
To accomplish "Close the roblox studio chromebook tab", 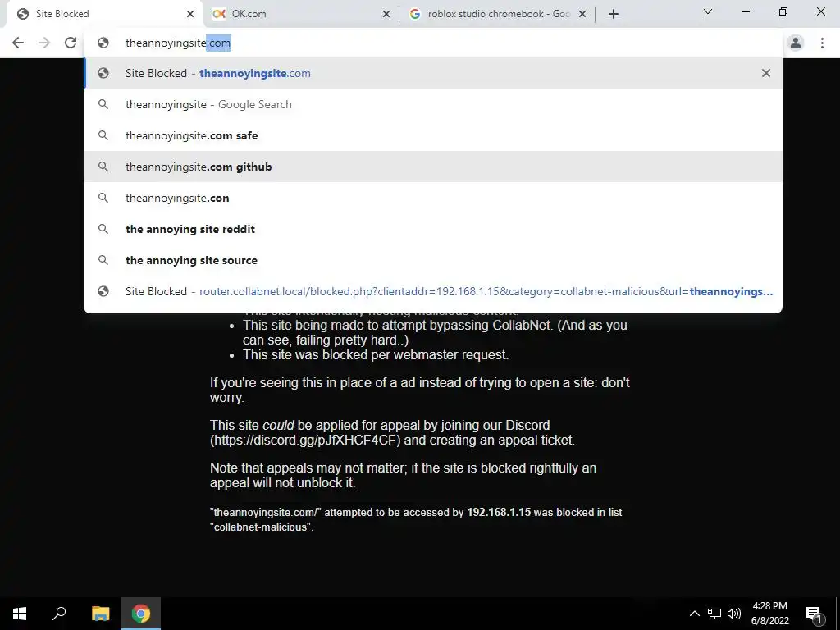I will (582, 14).
